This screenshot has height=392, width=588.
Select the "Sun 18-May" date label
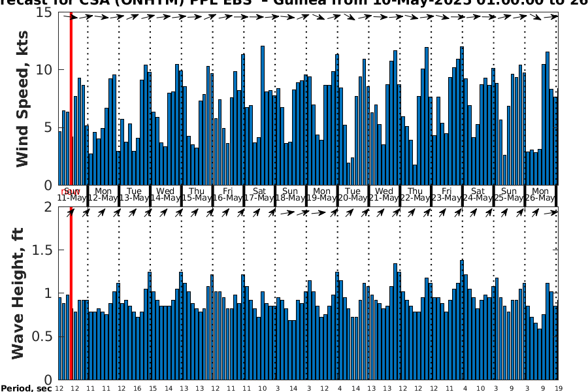tap(290, 195)
